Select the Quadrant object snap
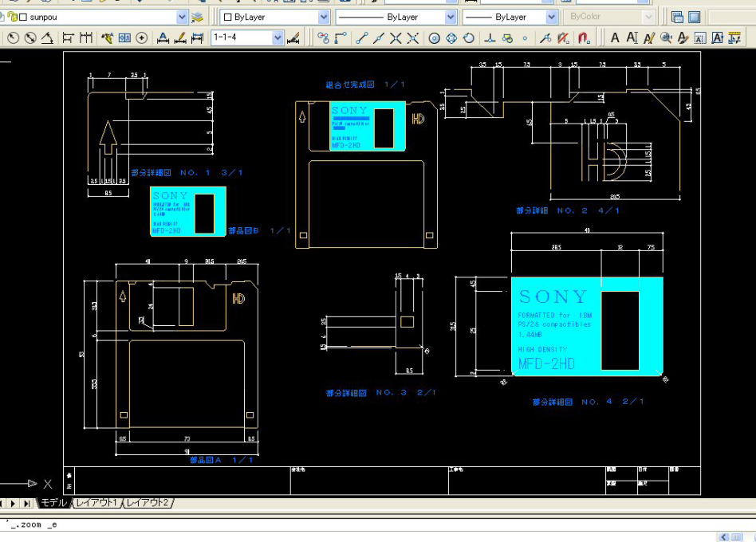This screenshot has height=542, width=756. [x=451, y=37]
